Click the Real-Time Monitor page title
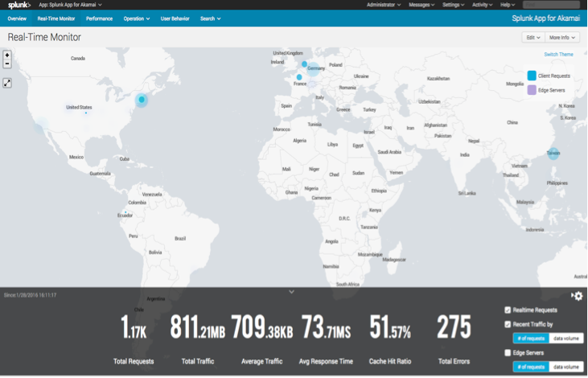 click(44, 37)
